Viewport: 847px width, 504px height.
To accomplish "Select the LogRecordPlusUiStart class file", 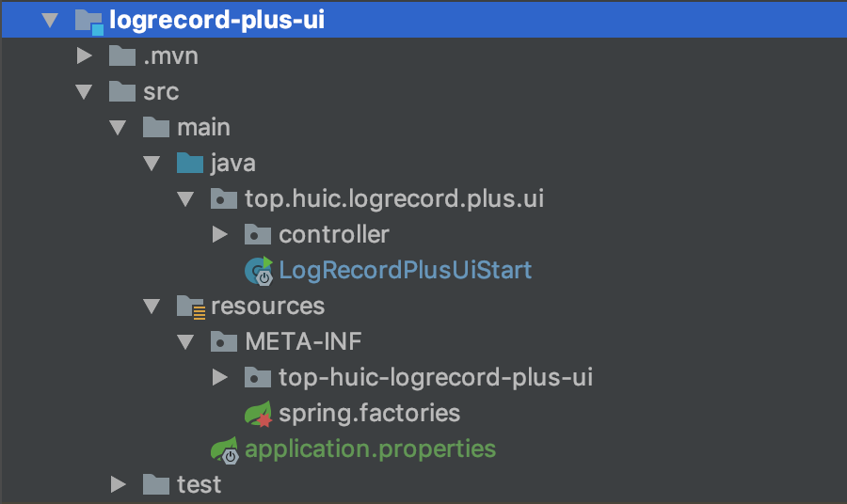I will click(x=405, y=271).
